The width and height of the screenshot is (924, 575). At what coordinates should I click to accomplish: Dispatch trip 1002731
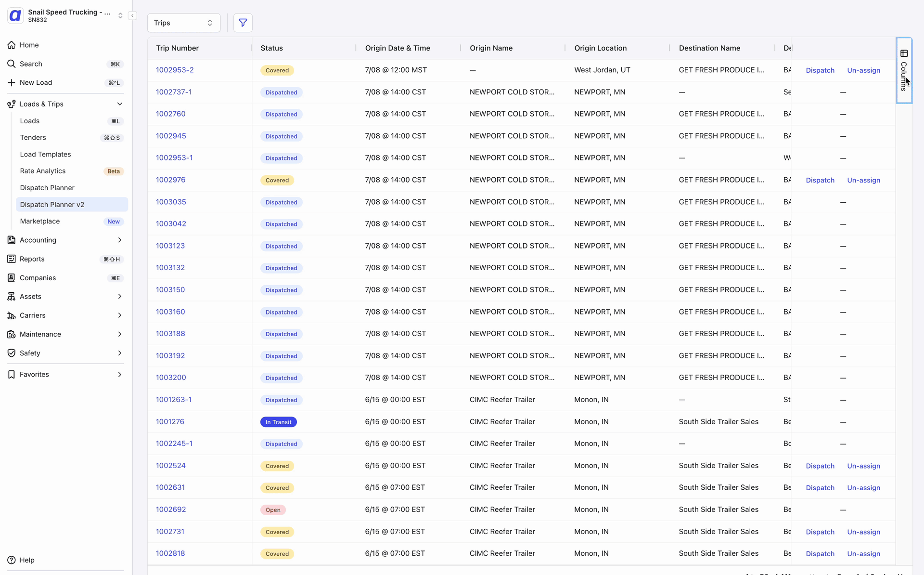pyautogui.click(x=820, y=532)
